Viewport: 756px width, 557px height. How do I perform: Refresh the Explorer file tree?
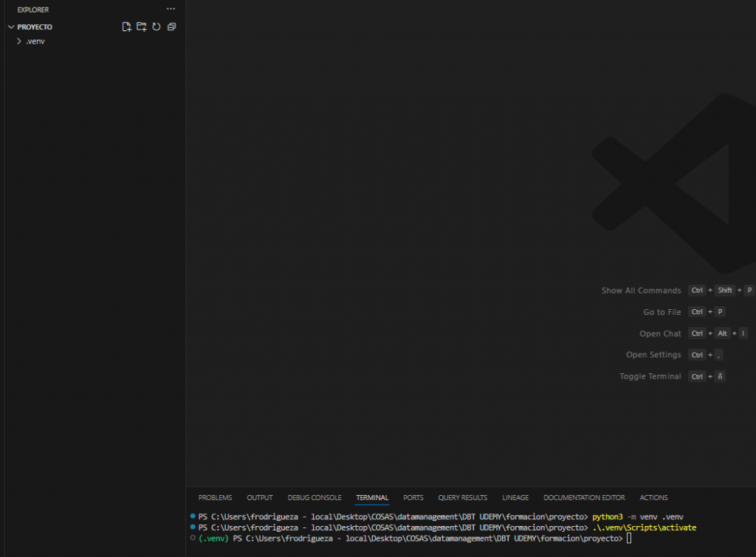pyautogui.click(x=156, y=27)
